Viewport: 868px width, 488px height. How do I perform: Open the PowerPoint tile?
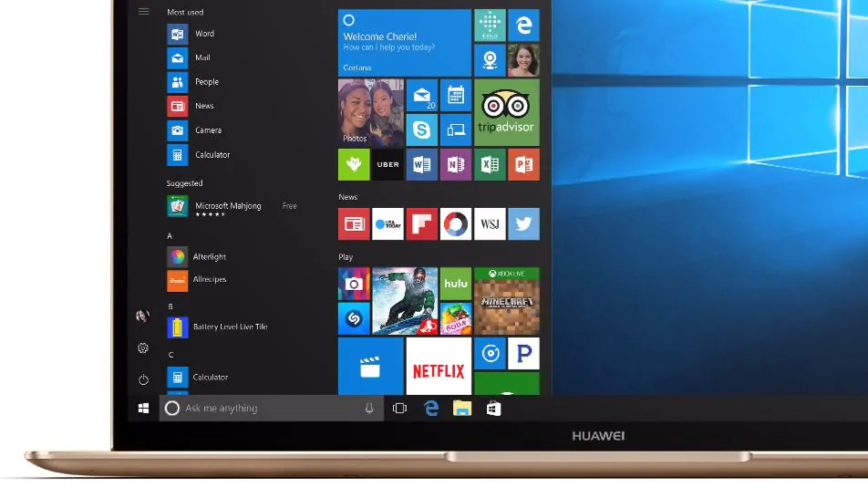(523, 164)
